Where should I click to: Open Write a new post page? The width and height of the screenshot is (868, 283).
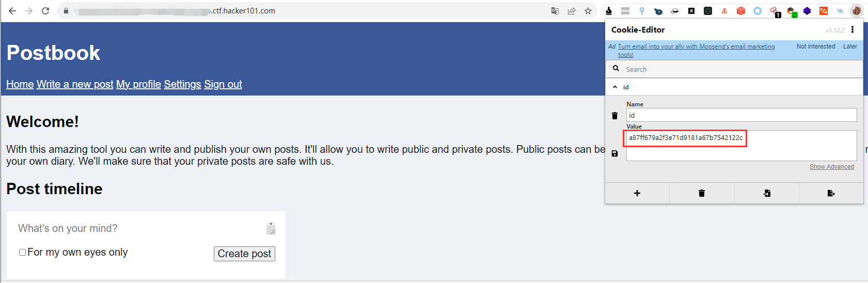(x=75, y=84)
